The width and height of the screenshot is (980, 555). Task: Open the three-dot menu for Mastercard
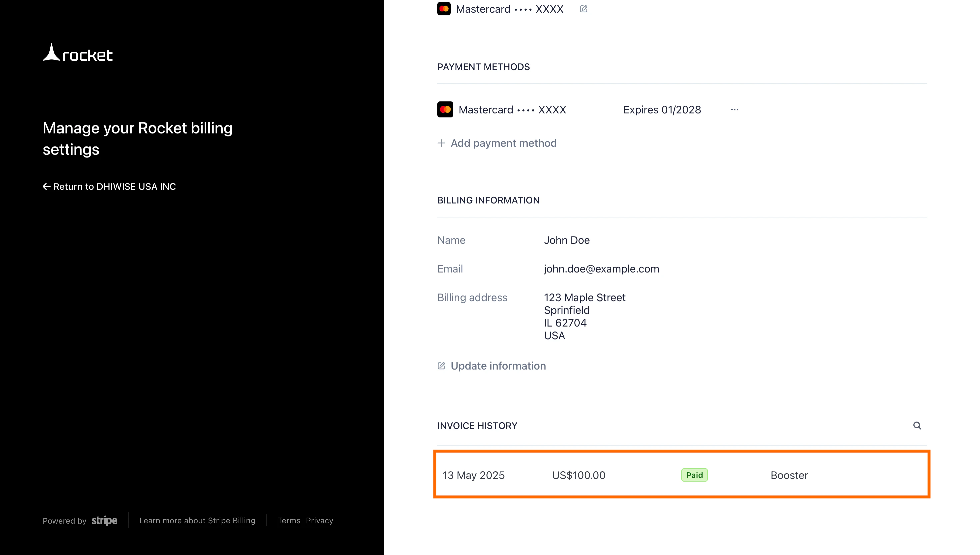[x=734, y=109]
